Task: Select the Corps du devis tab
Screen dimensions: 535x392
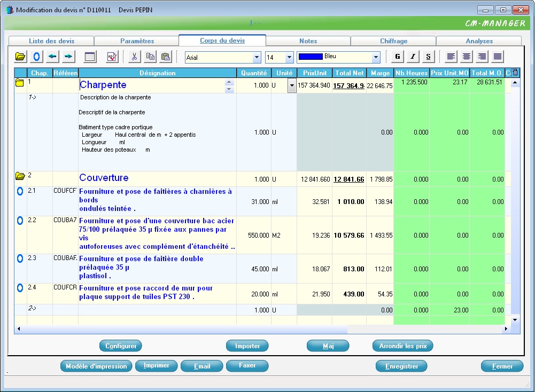Action: point(222,40)
